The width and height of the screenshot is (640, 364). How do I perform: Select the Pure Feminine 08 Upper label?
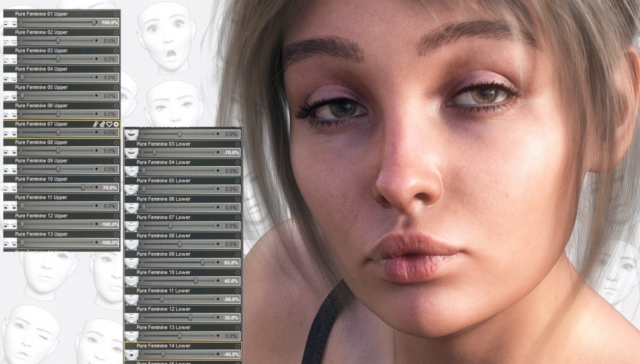click(42, 142)
